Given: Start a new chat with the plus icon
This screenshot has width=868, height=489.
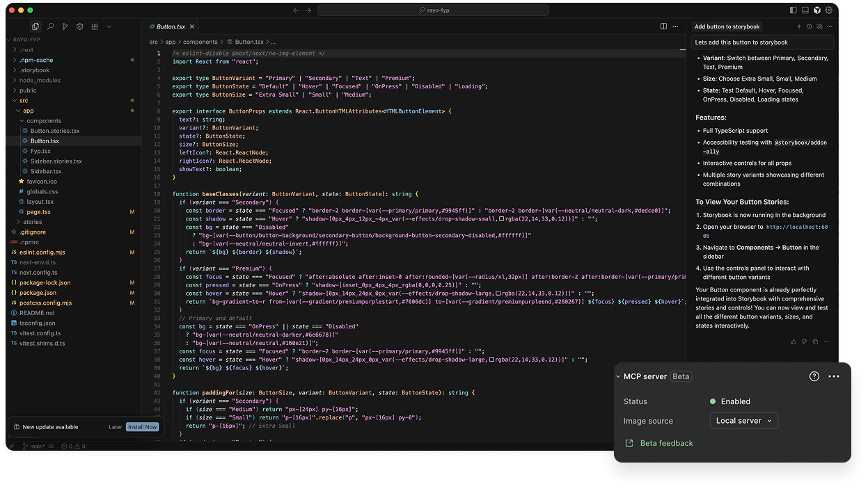Looking at the screenshot, I should tap(799, 26).
